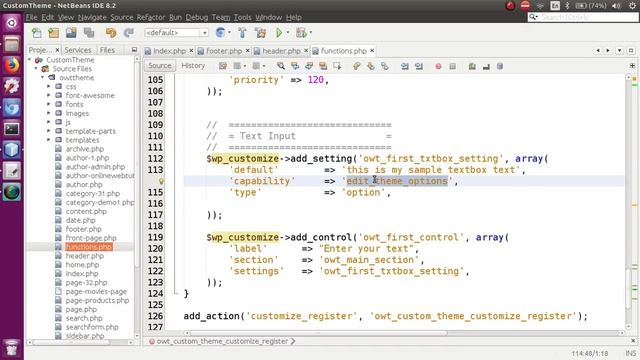Switch editor to History view
Viewport: 640px width, 360px height.
click(193, 66)
